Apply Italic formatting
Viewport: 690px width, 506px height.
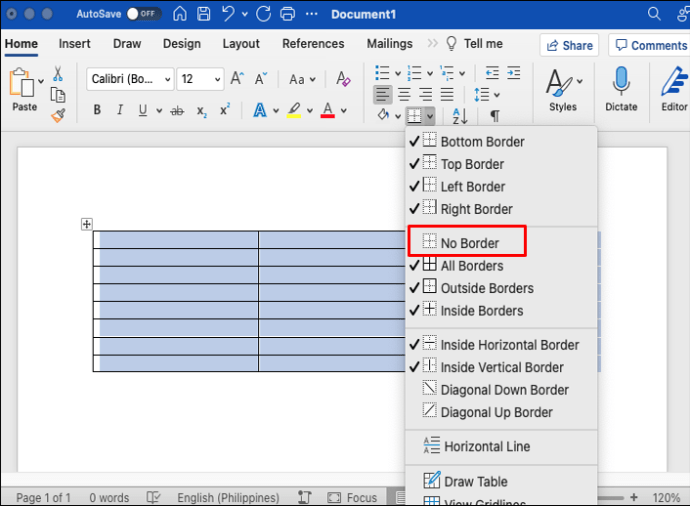coord(120,111)
